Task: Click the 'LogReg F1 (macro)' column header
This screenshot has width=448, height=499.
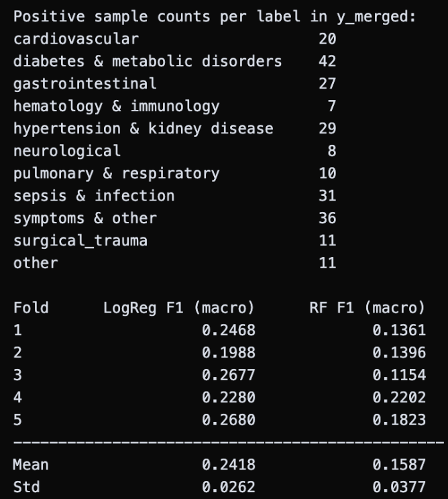Action: pyautogui.click(x=179, y=308)
